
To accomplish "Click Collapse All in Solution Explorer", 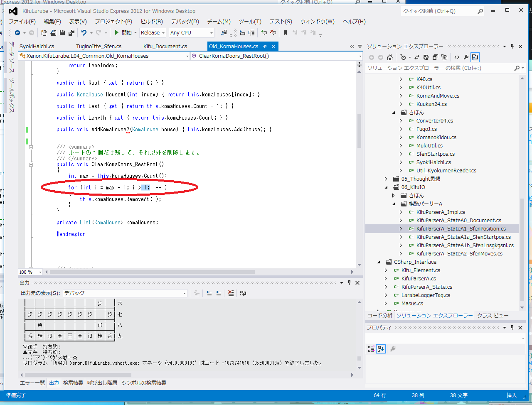I will pos(435,57).
